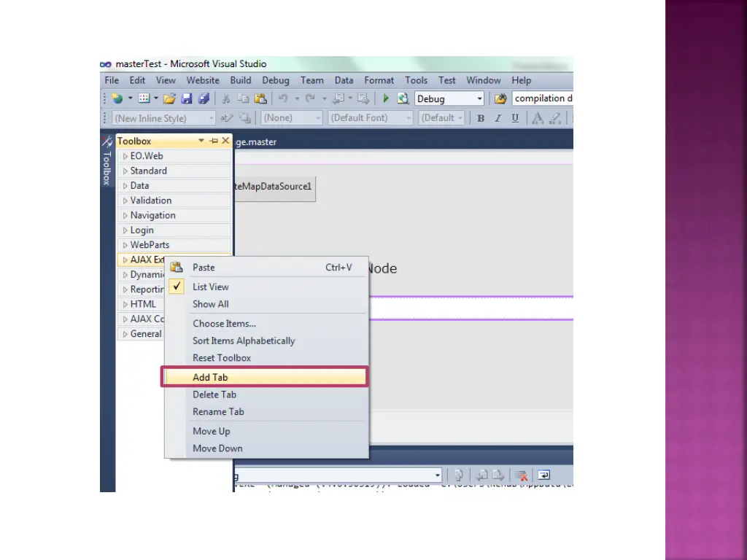Select Sort Items Alphabetically

266,341
